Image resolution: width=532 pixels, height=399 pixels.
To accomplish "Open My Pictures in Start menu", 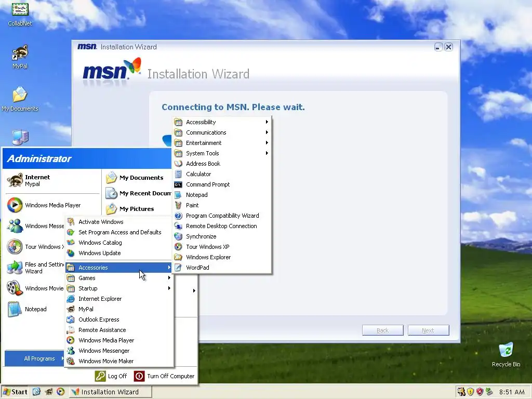I will click(x=137, y=209).
